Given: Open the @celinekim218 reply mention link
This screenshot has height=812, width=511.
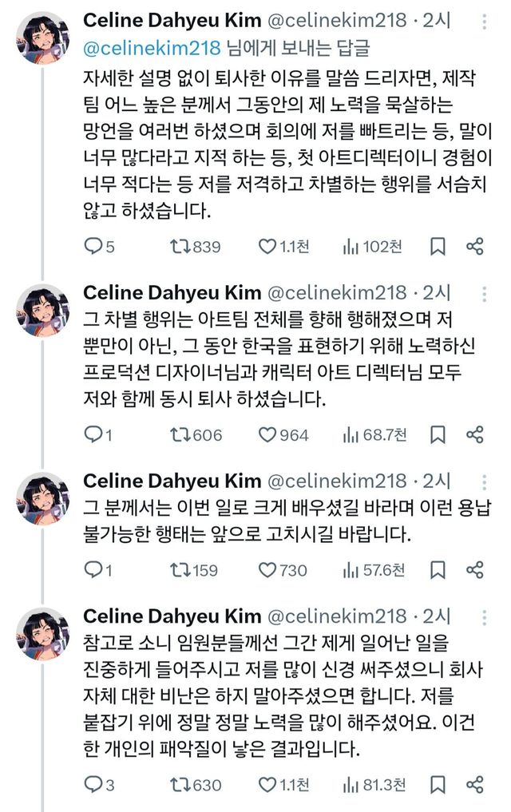Looking at the screenshot, I should pyautogui.click(x=151, y=48).
